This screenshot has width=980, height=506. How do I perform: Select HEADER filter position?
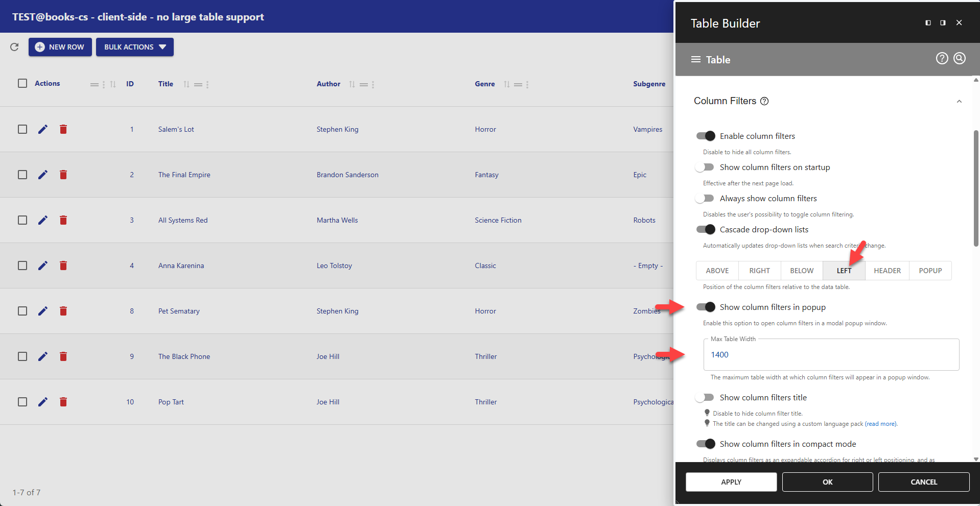[887, 271]
